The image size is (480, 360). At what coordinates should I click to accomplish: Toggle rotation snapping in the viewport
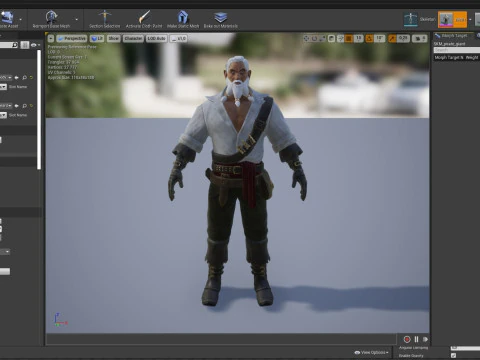pos(369,39)
